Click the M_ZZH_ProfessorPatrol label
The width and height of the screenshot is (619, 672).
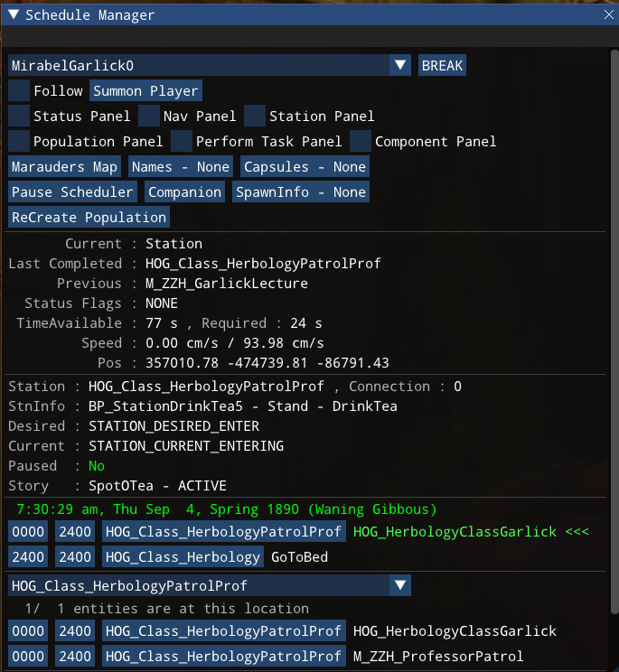438,656
